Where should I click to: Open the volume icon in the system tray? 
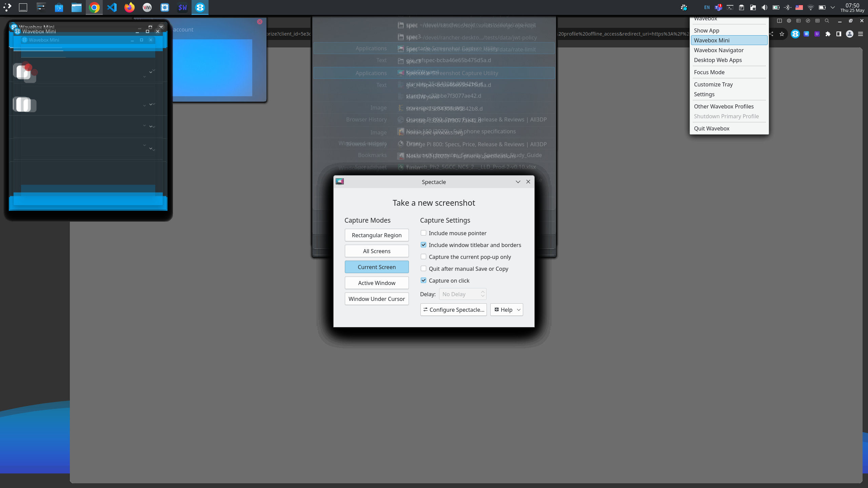click(x=765, y=7)
